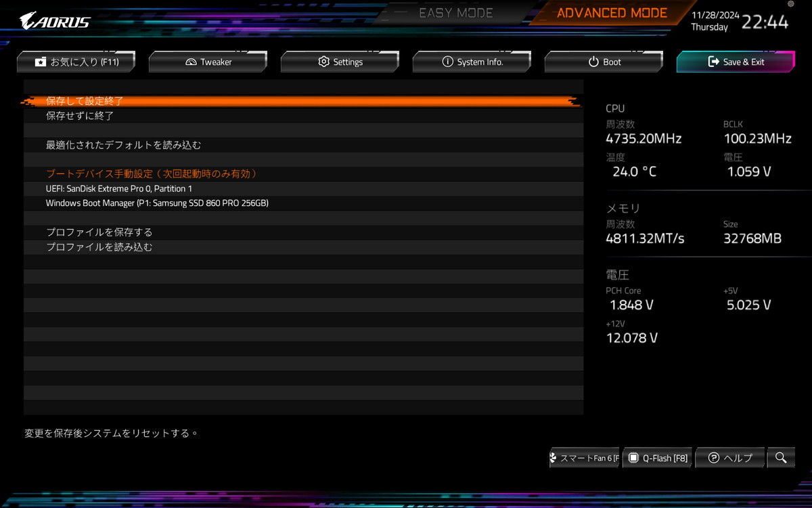The image size is (812, 508).
Task: Click the gauge icon on Tweaker tab
Action: click(x=190, y=62)
